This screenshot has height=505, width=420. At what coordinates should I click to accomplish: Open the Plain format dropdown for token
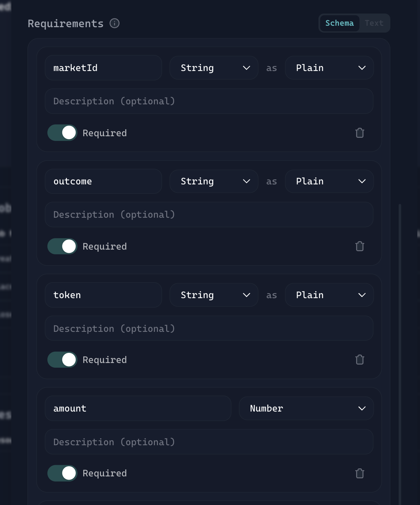click(329, 295)
